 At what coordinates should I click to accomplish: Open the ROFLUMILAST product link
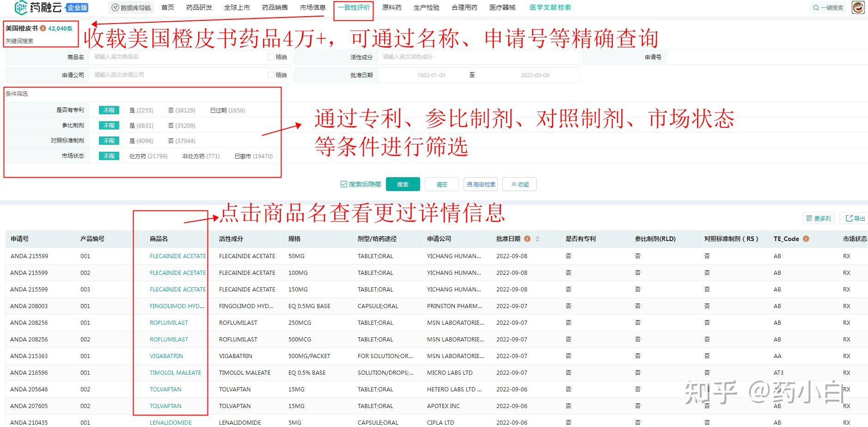[x=169, y=322]
